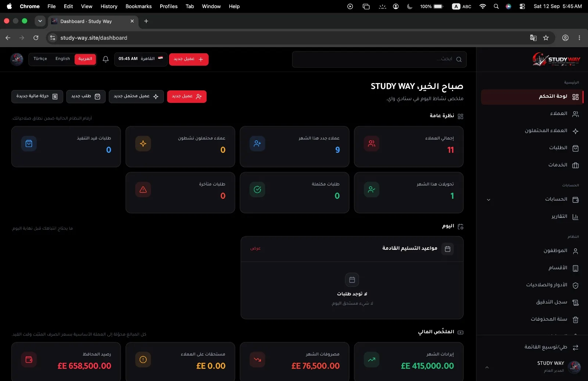588x381 pixels.
Task: Click red عميل جديد button under greeting
Action: pyautogui.click(x=187, y=97)
